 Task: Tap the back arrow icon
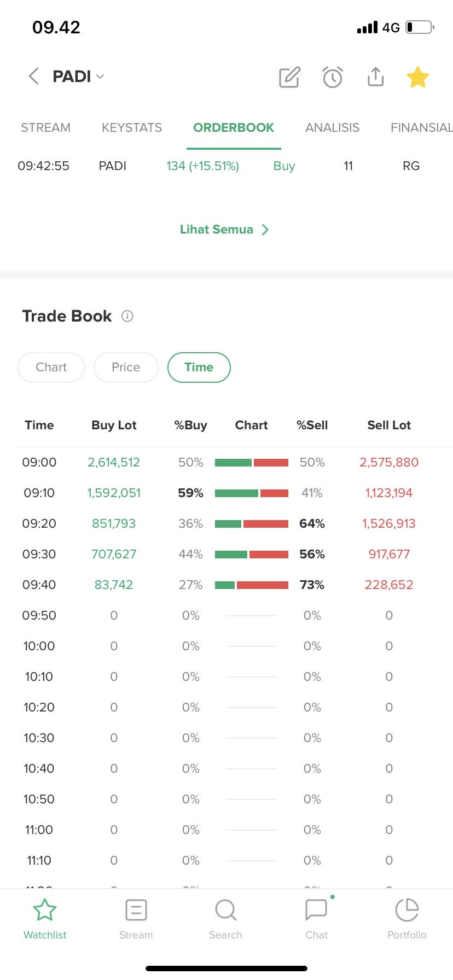pos(34,77)
